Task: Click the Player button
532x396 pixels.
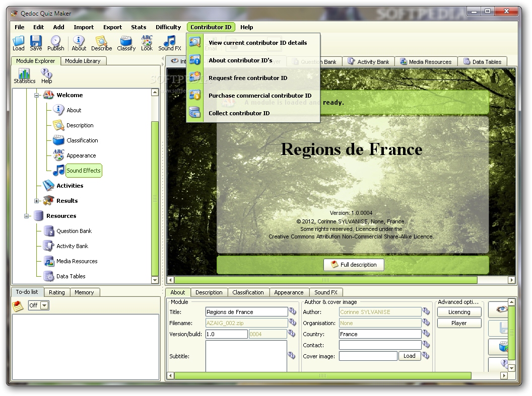Action: 459,323
